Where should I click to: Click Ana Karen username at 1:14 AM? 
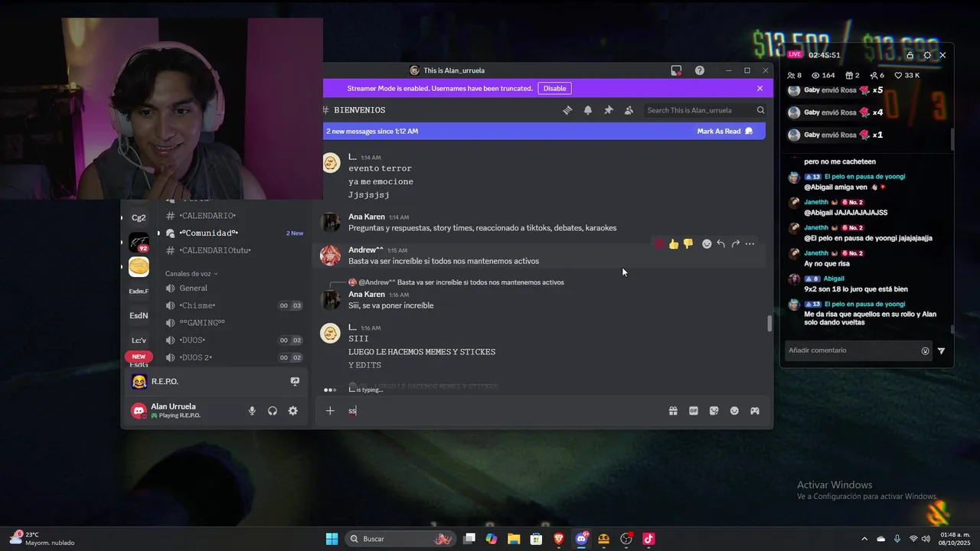point(367,217)
